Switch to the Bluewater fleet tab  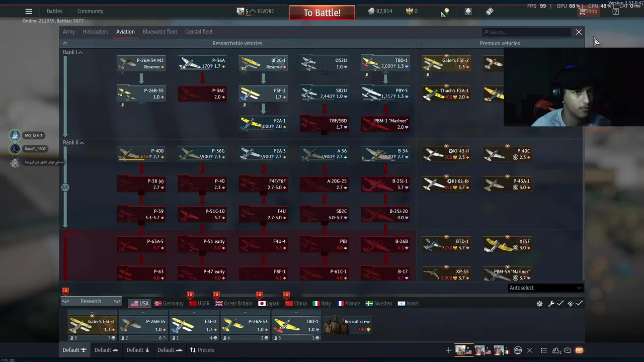pyautogui.click(x=160, y=32)
